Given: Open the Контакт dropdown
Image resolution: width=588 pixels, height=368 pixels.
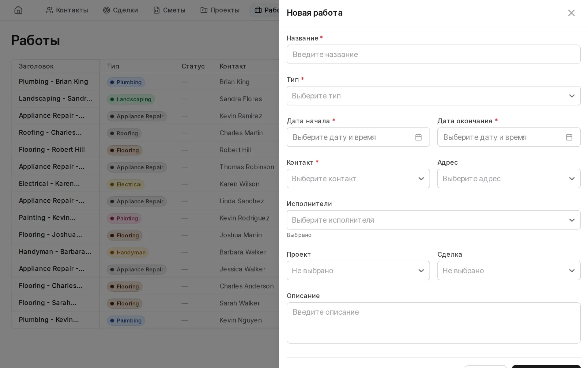Looking at the screenshot, I should point(358,178).
